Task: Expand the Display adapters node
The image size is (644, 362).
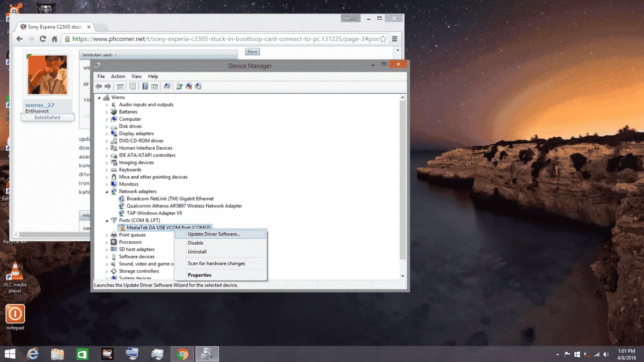Action: point(107,134)
